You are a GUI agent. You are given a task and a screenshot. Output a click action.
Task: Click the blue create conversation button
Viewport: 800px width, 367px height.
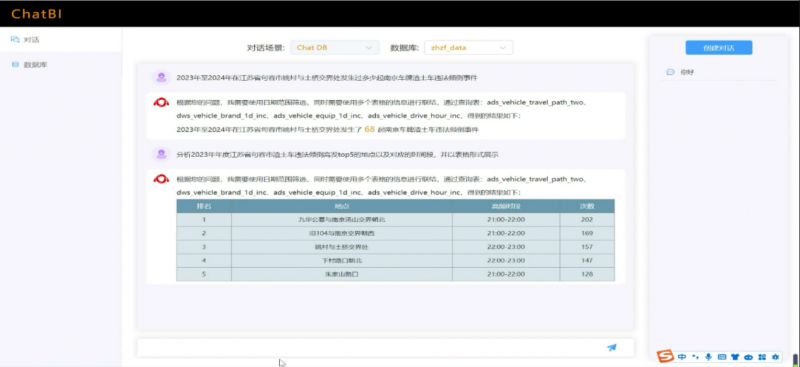tap(718, 47)
